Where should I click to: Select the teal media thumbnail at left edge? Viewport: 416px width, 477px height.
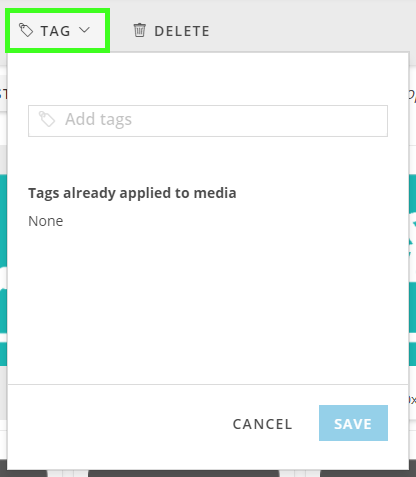pyautogui.click(x=3, y=253)
